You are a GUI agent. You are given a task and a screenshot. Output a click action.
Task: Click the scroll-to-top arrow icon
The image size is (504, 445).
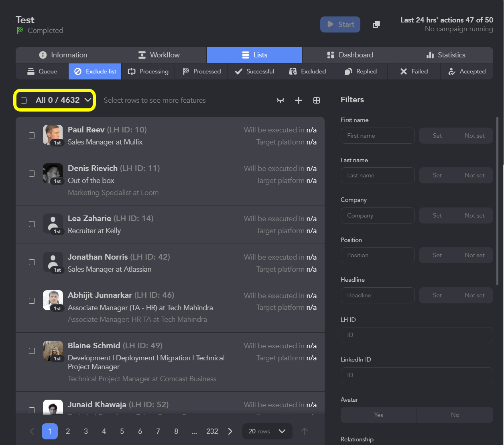tap(305, 431)
